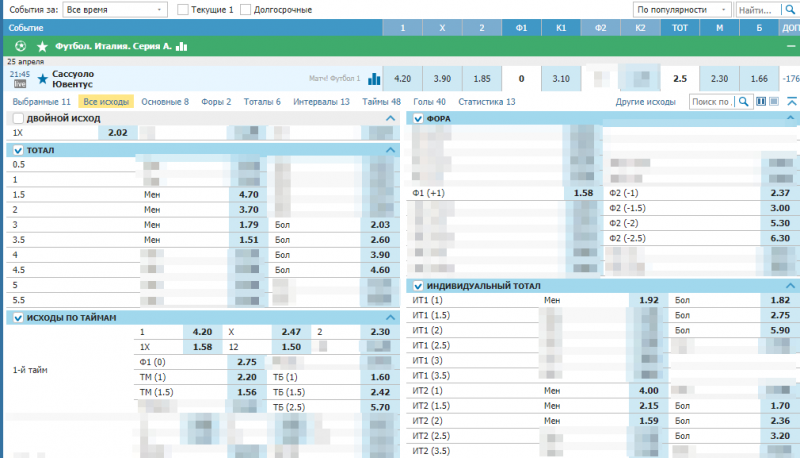This screenshot has width=800, height=458.
Task: Click the Другие исходы link
Action: click(x=646, y=102)
